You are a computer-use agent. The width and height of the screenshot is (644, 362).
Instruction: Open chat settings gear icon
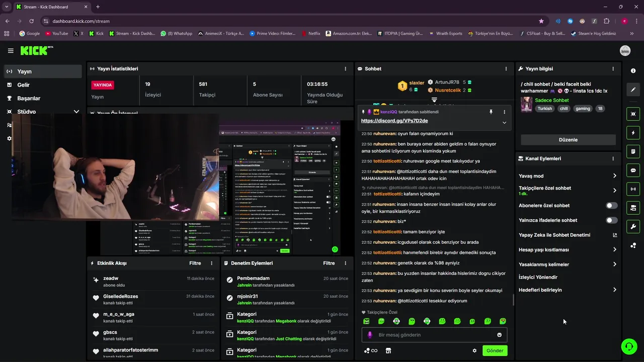(474, 351)
